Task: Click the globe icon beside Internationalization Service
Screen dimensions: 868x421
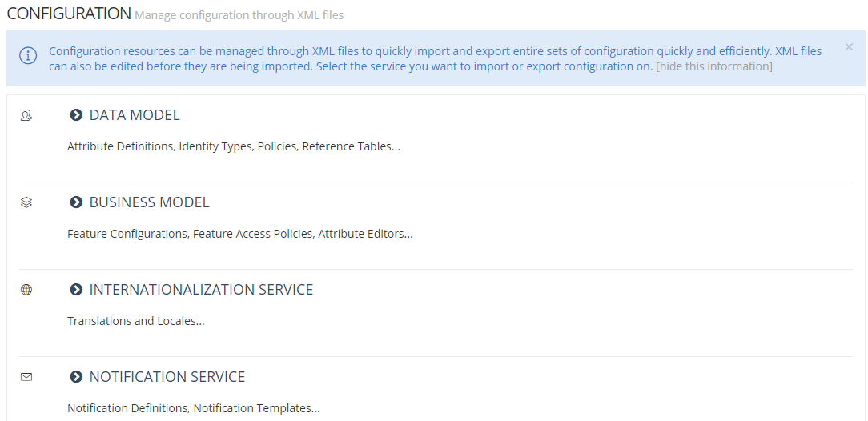Action: coord(26,290)
